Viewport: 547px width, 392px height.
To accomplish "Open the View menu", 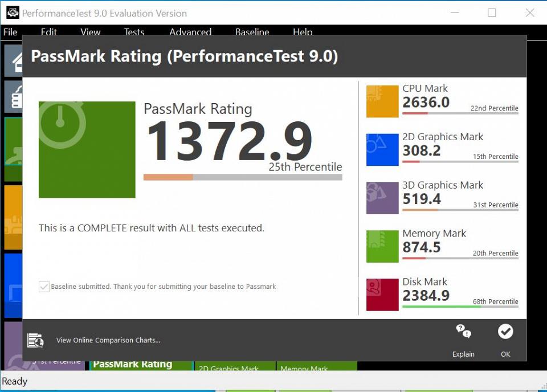I will click(91, 32).
